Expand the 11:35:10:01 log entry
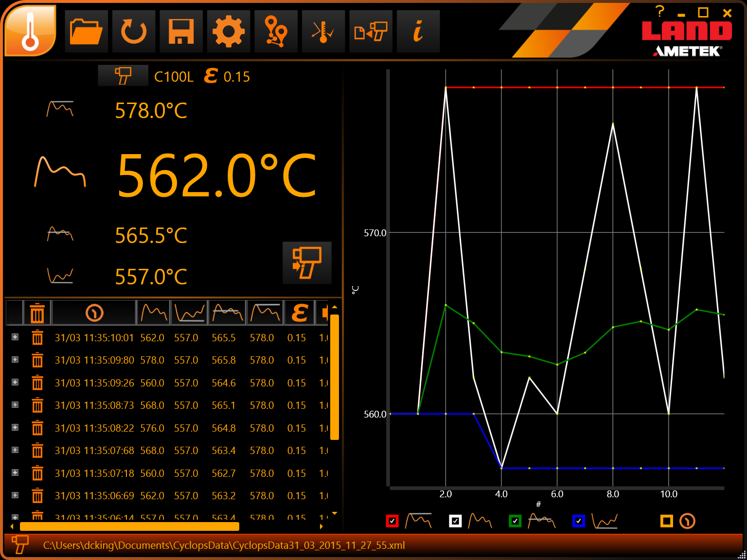This screenshot has width=747, height=560. pyautogui.click(x=14, y=337)
